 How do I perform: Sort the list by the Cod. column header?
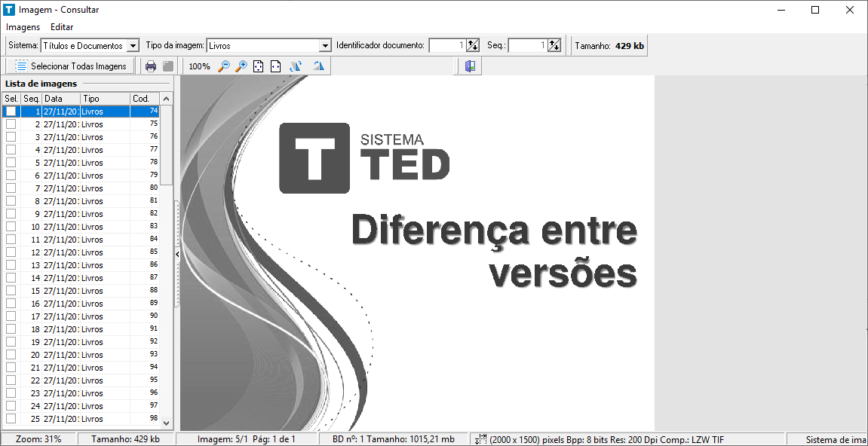click(x=145, y=99)
